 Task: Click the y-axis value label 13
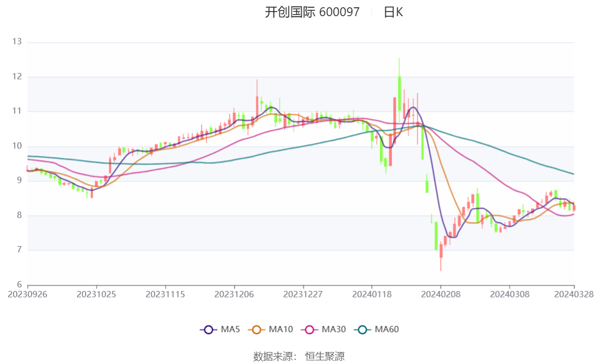(17, 42)
